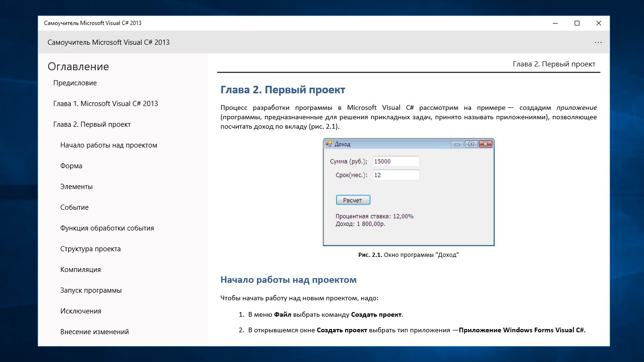Click the Сумма field showing 15000
Image resolution: width=644 pixels, height=362 pixels.
[396, 161]
